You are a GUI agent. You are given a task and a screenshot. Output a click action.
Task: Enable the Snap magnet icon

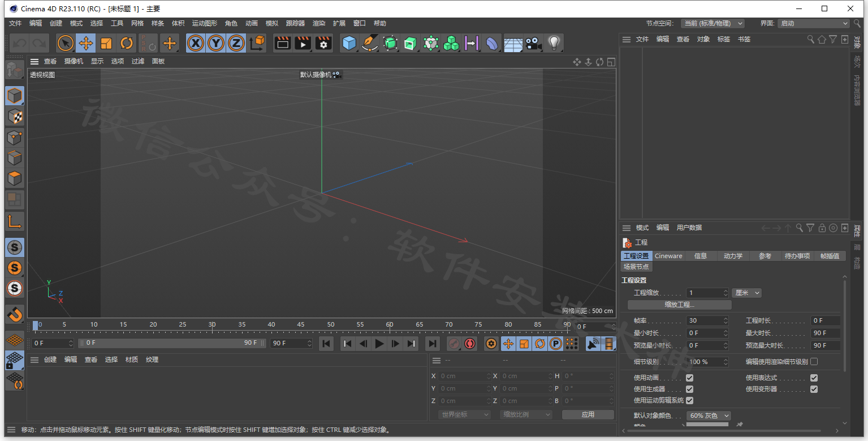coord(15,314)
